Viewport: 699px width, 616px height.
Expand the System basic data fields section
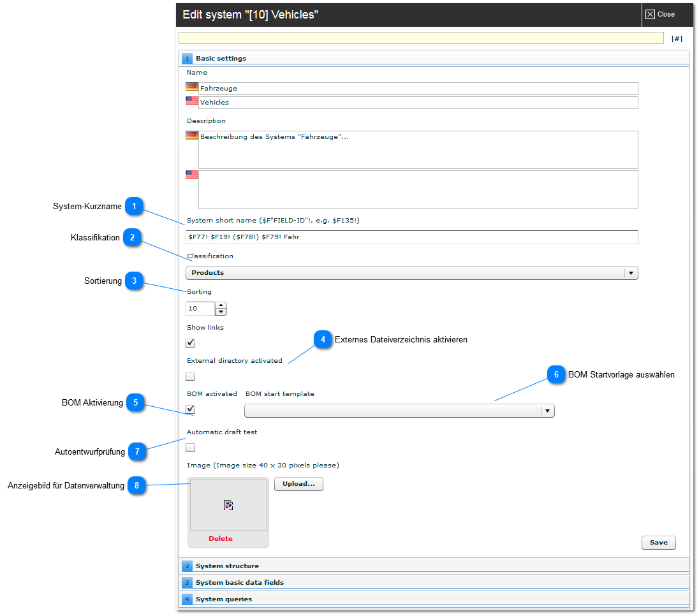tap(434, 582)
